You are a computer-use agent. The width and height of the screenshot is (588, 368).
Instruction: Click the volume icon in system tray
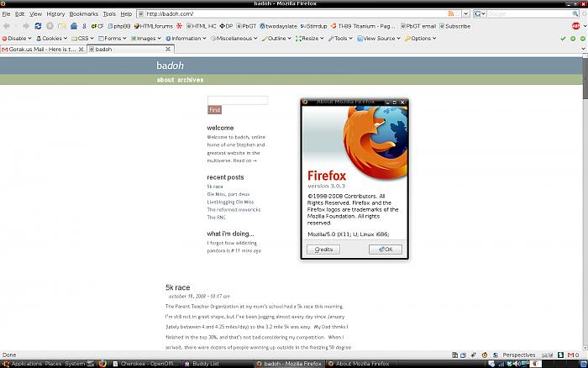517,364
